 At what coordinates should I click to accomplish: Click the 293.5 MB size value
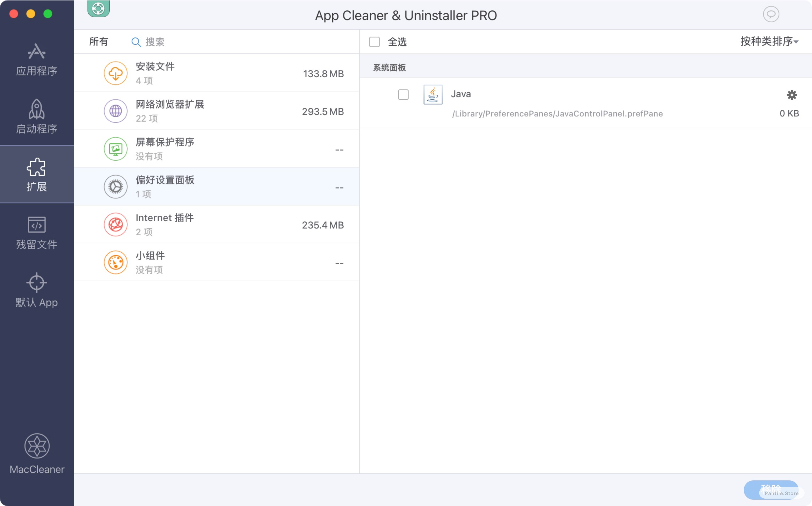click(323, 111)
